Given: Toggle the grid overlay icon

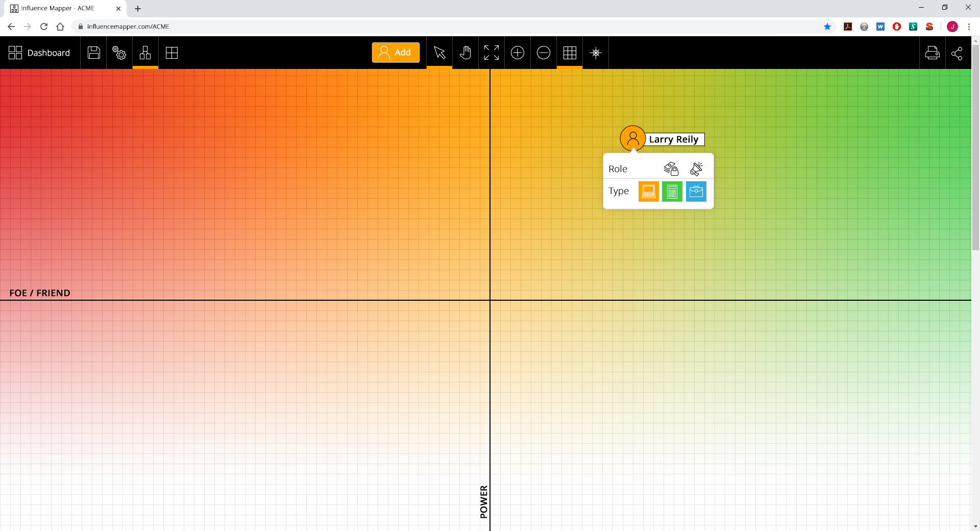Looking at the screenshot, I should pos(570,53).
